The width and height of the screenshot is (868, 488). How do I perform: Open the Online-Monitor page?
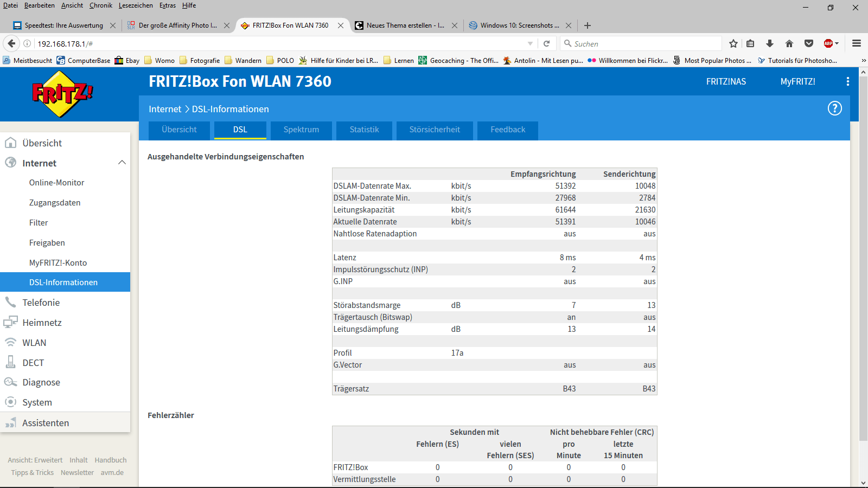coord(56,183)
